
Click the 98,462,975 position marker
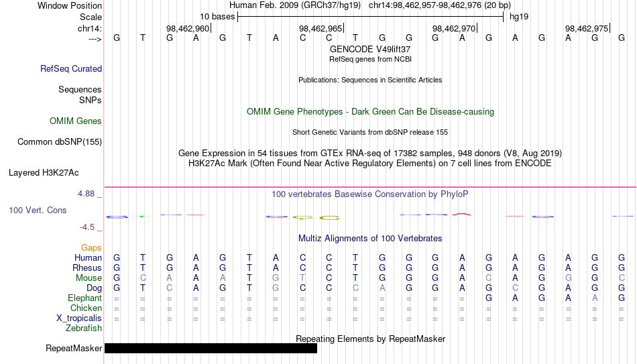coord(587,28)
